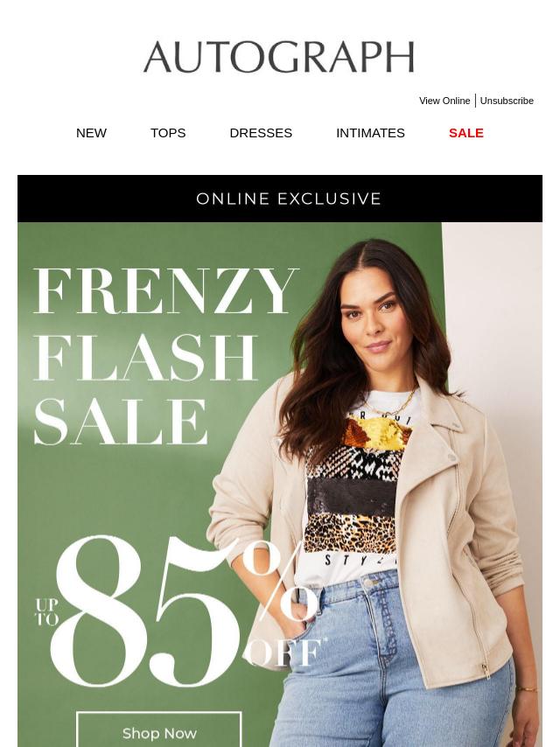Click the OFF* text
The width and height of the screenshot is (560, 747).
pos(286,652)
